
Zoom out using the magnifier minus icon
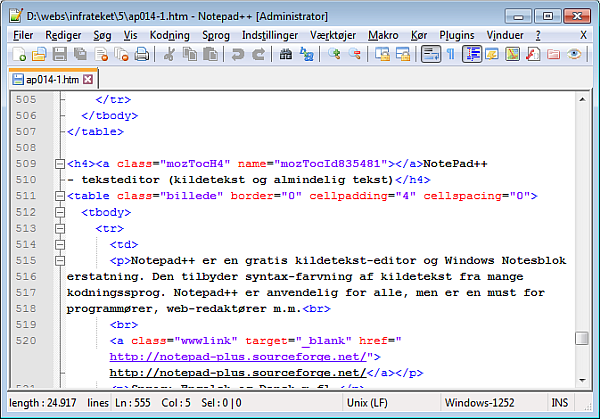355,54
